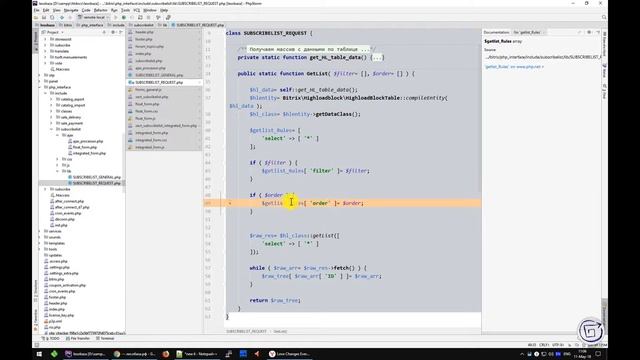Click the Save All toolbar icon
The image size is (640, 360).
(44, 18)
